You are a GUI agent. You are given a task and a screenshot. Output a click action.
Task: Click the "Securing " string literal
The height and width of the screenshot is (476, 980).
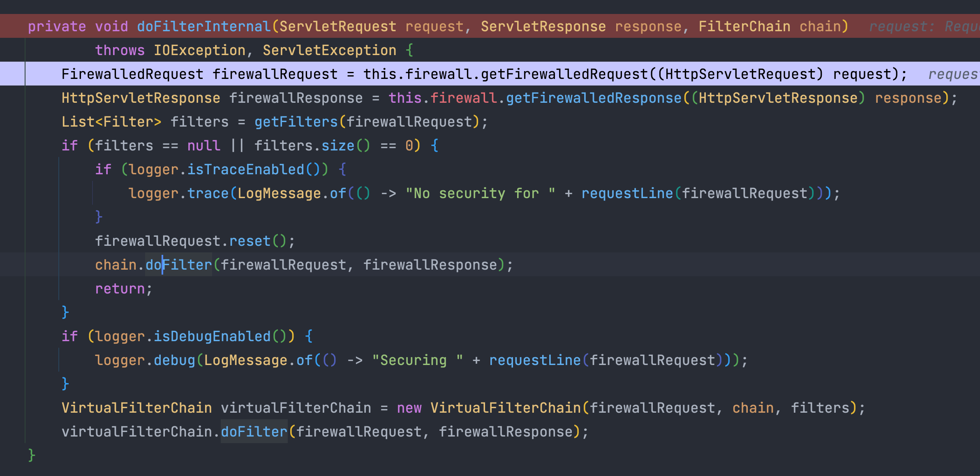pos(417,360)
